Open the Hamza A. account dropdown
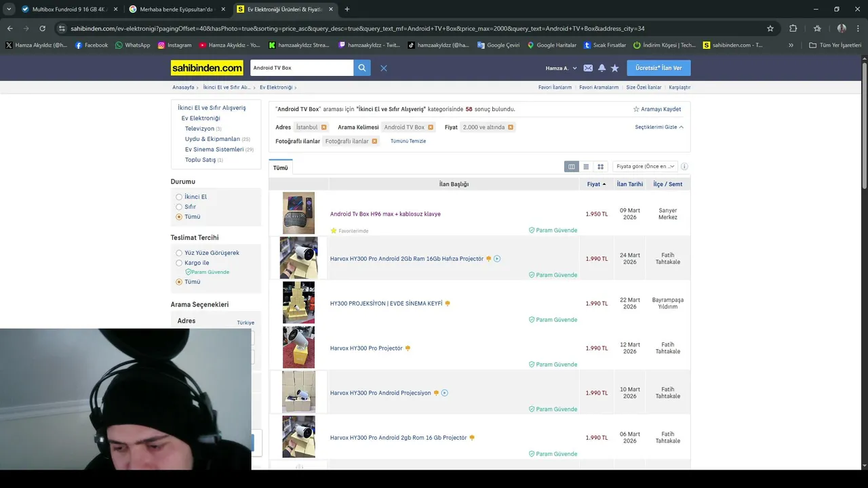This screenshot has height=488, width=868. tap(561, 68)
